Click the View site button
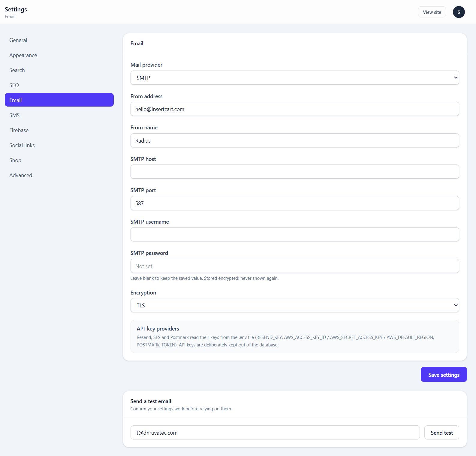 click(x=432, y=12)
